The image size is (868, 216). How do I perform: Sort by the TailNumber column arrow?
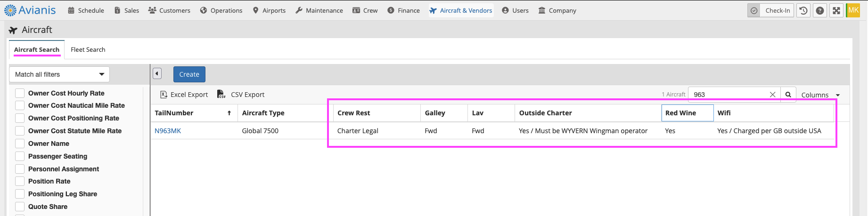click(229, 113)
